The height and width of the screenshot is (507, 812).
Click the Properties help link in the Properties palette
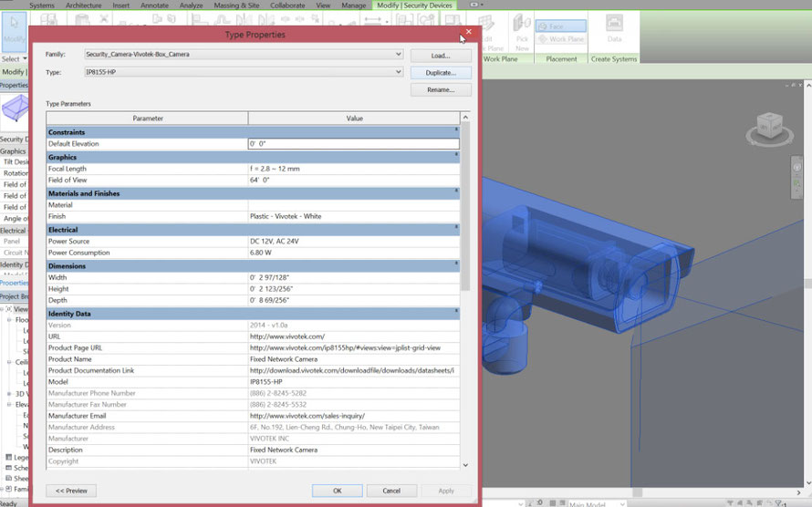(x=14, y=283)
